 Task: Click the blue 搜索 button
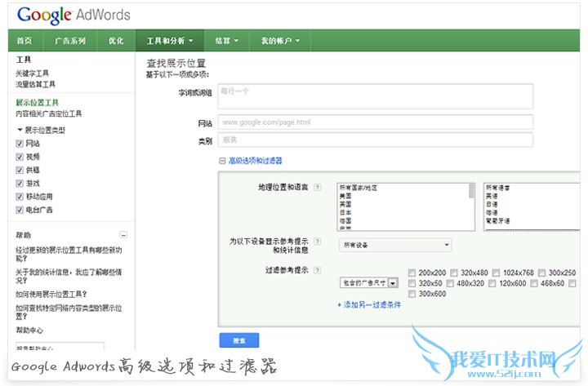pyautogui.click(x=239, y=340)
